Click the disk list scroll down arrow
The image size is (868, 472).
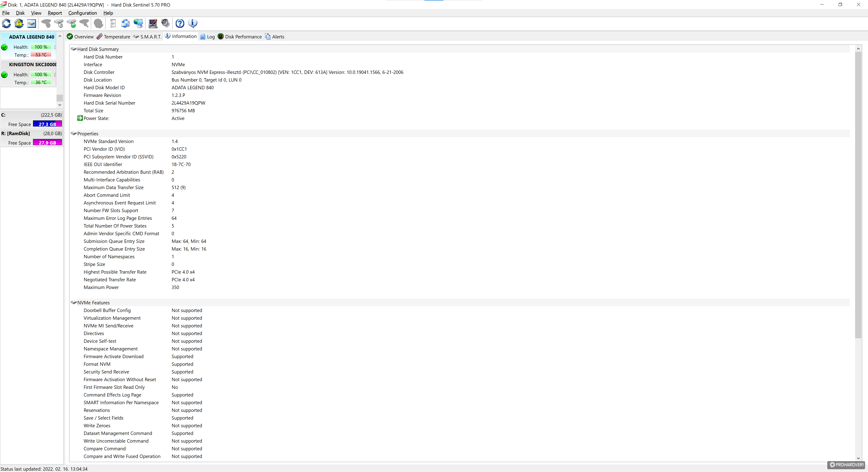(x=60, y=105)
